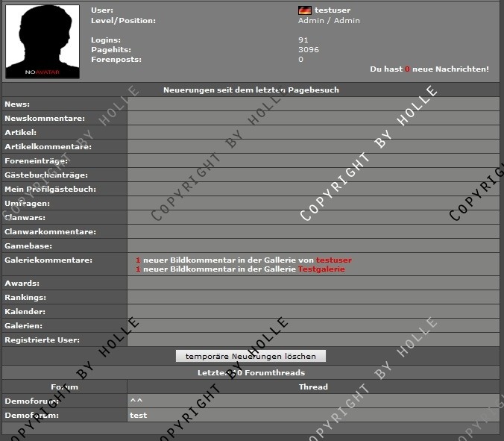Open the testuser gallery link in Galeriekommentare

(x=333, y=260)
